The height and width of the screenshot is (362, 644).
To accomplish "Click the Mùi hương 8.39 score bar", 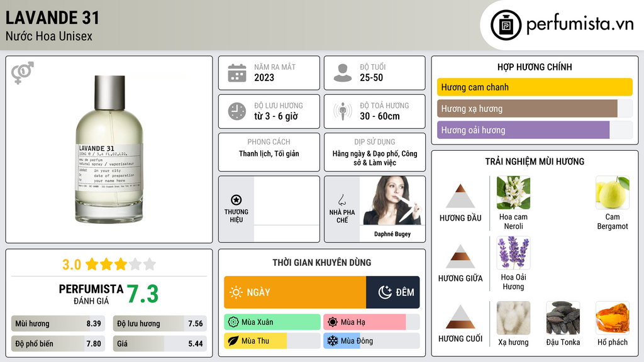I will click(58, 324).
